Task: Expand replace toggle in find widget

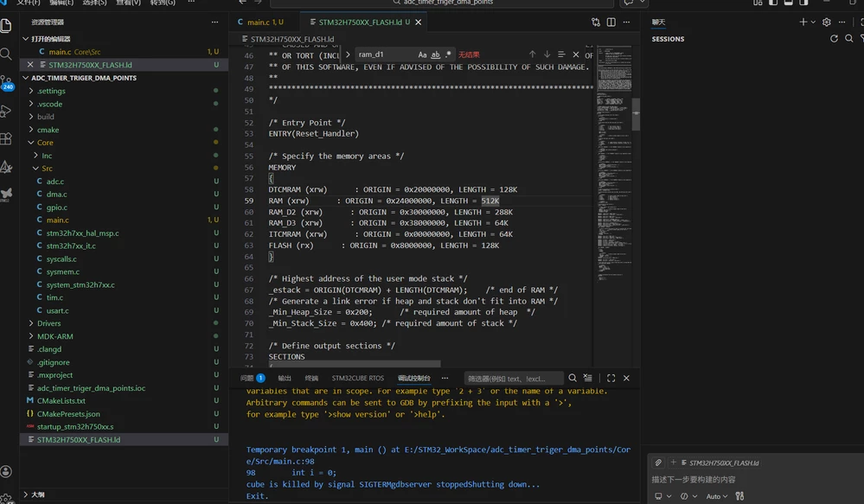Action: [x=348, y=54]
